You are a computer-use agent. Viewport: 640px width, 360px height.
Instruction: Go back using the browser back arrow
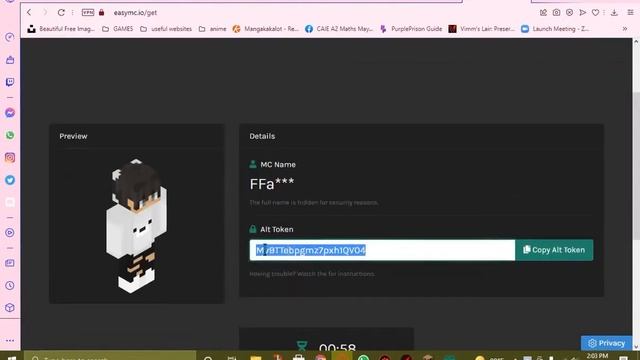[29, 13]
